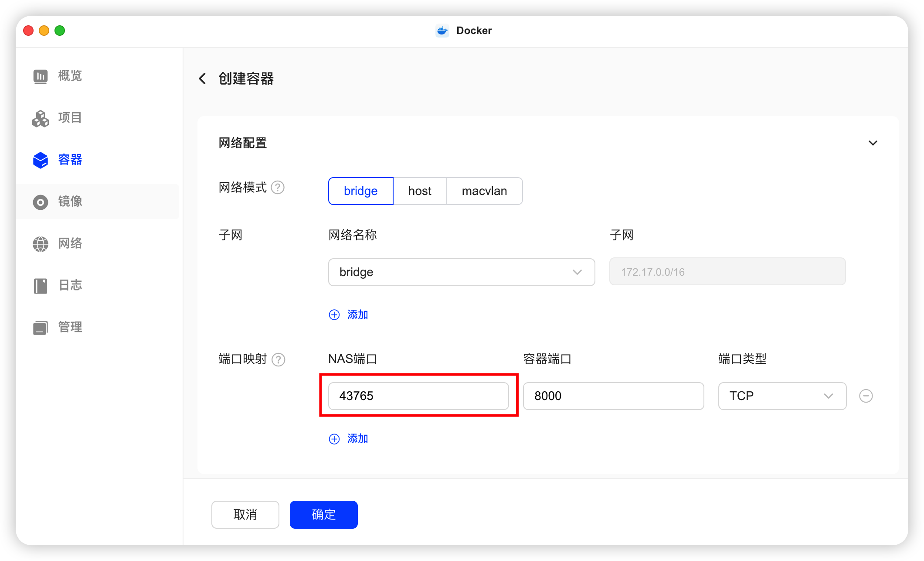Click help icon beside 网络模式

(x=278, y=188)
